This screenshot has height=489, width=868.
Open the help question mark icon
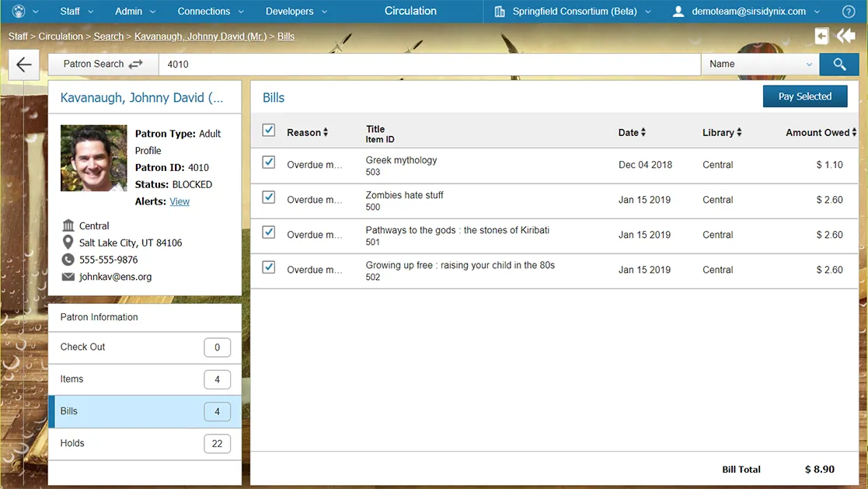pos(848,11)
